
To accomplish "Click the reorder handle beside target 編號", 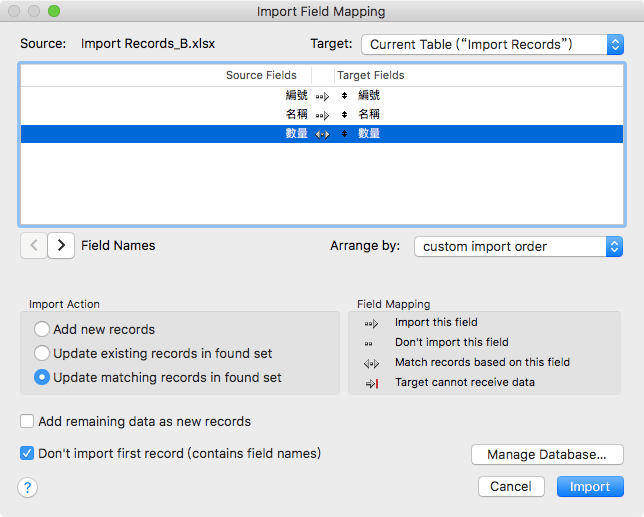I will click(x=344, y=96).
